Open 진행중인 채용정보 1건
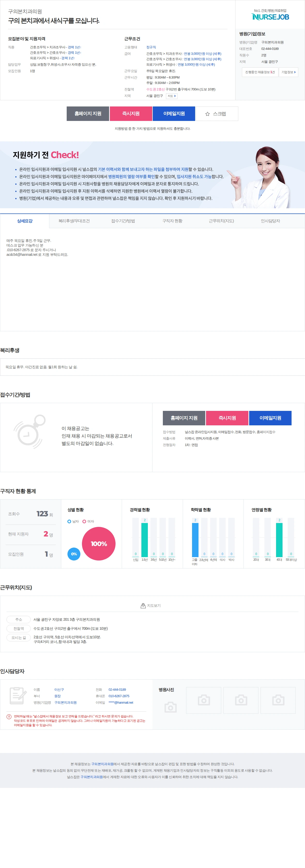The image size is (305, 868). click(260, 72)
